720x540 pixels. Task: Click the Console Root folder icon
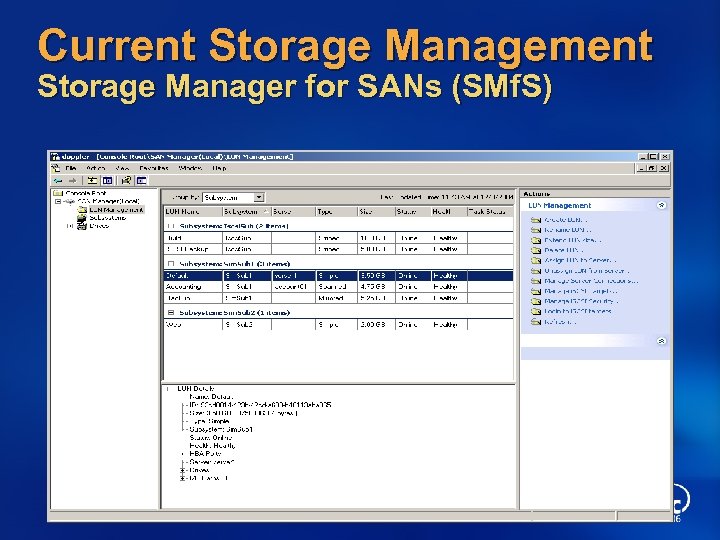(58, 193)
